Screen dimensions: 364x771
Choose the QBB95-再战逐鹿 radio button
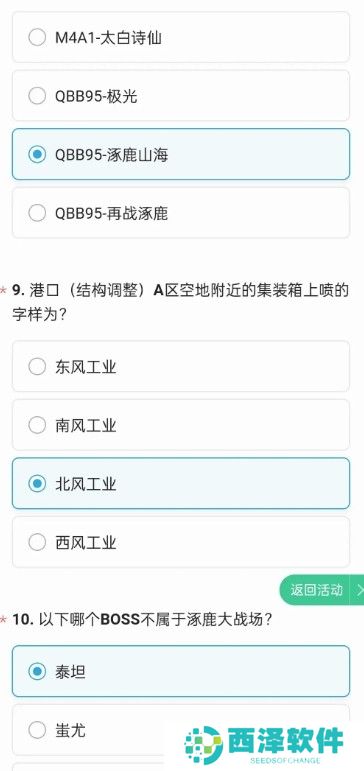[x=37, y=213]
